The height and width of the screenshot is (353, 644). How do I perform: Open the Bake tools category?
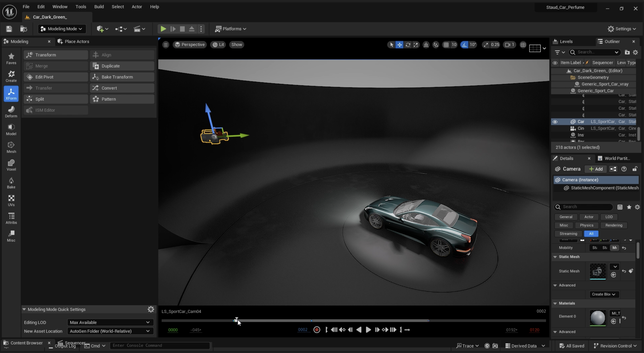coord(11,183)
